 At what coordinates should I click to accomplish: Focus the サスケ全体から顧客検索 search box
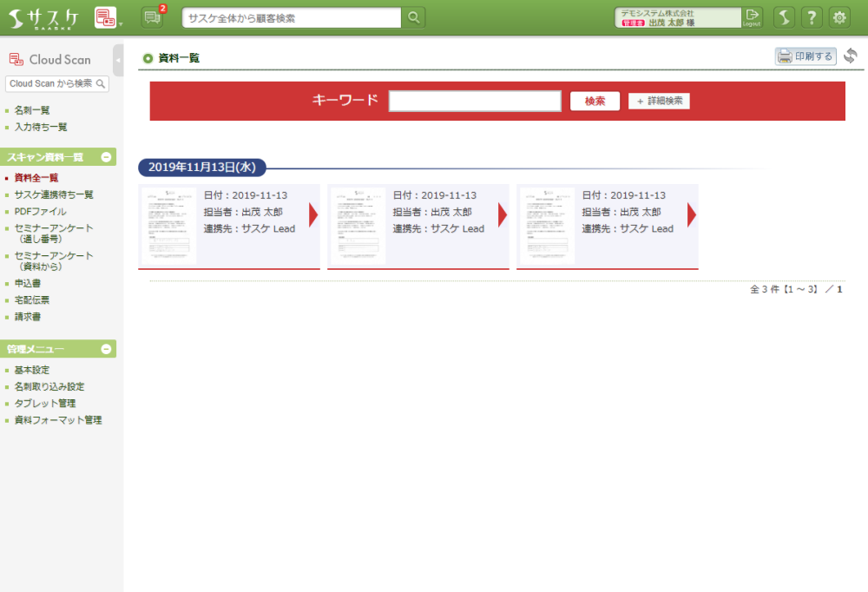[x=292, y=17]
